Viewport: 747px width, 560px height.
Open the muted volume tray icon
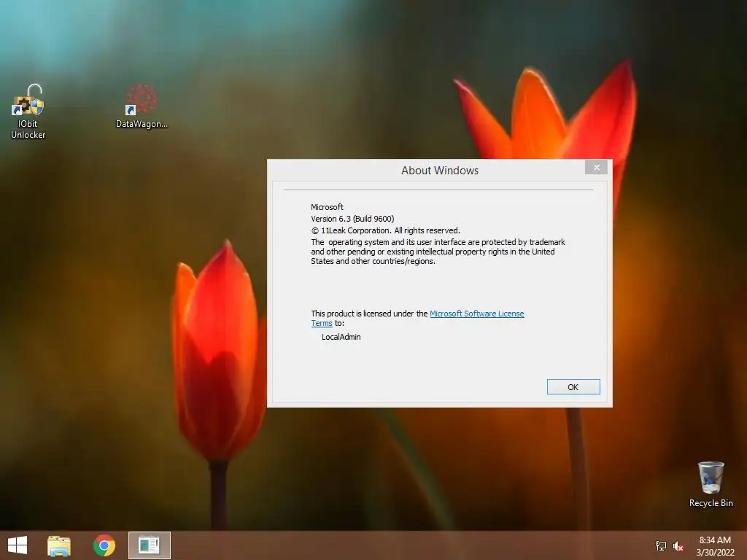coord(678,547)
